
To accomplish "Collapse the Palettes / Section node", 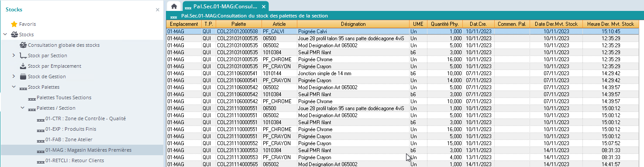I will point(22,108).
